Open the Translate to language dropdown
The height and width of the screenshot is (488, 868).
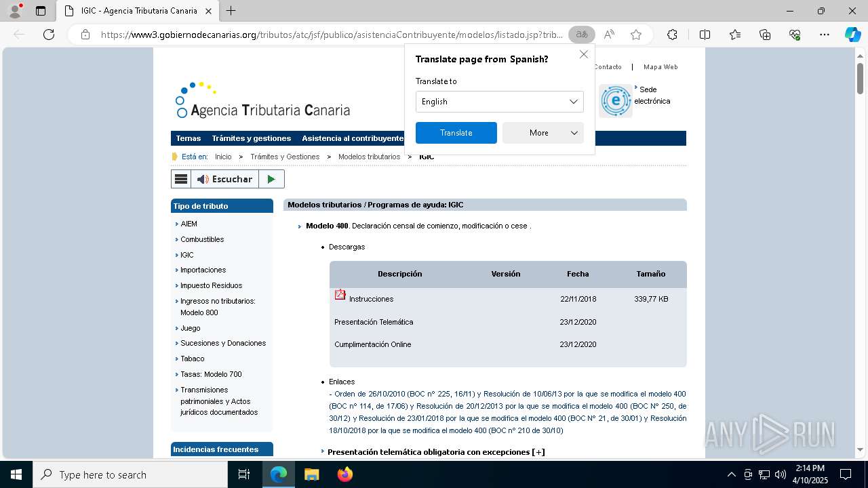click(499, 102)
